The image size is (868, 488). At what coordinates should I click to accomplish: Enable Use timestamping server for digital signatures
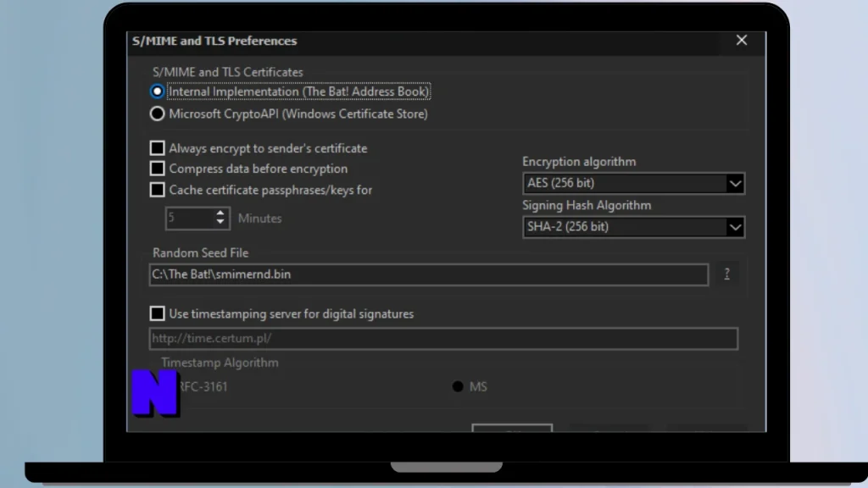point(157,313)
